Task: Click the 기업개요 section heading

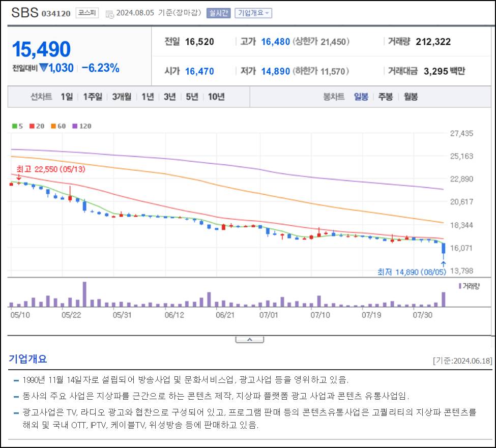Action: (28, 359)
